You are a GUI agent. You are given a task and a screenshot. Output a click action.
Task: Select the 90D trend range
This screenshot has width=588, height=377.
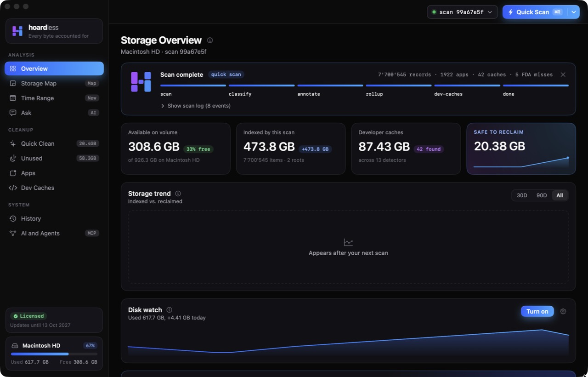point(542,195)
